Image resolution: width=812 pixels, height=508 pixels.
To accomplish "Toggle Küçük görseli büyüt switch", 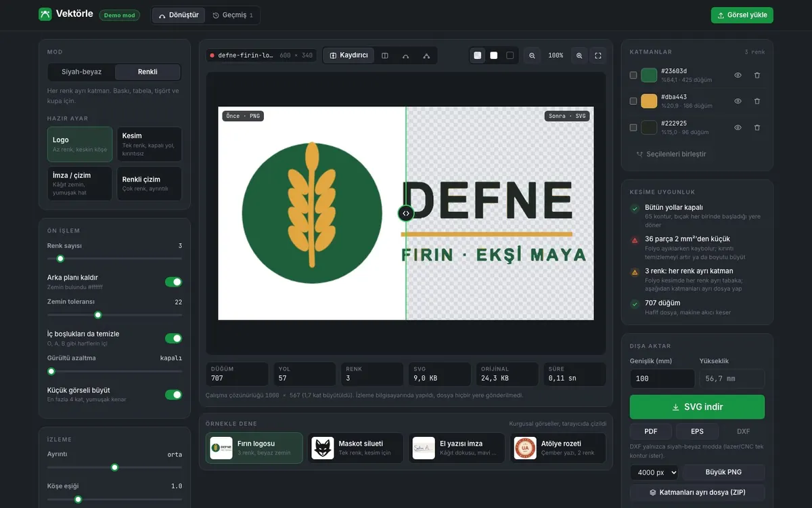I will (x=173, y=394).
